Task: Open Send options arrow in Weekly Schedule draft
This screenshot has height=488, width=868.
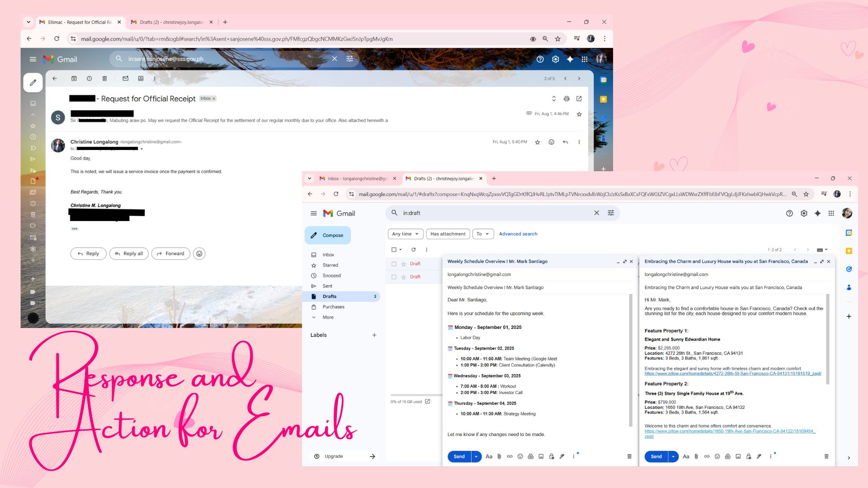Action: 476,456
